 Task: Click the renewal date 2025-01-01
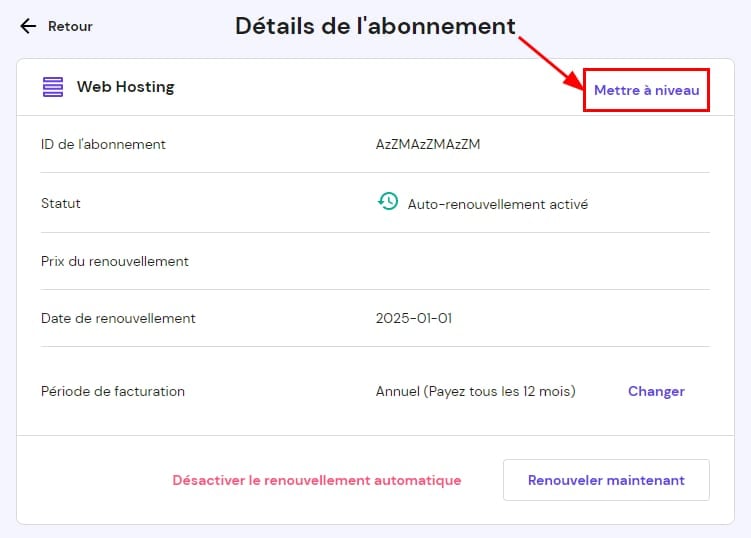(414, 318)
